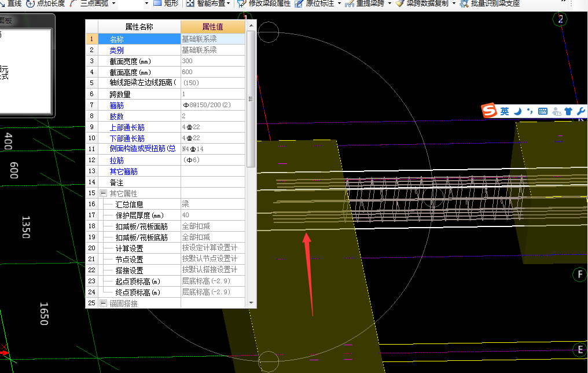588x373 pixels.
Task: Open the 原位标注 dropdown arrow
Action: [x=339, y=3]
